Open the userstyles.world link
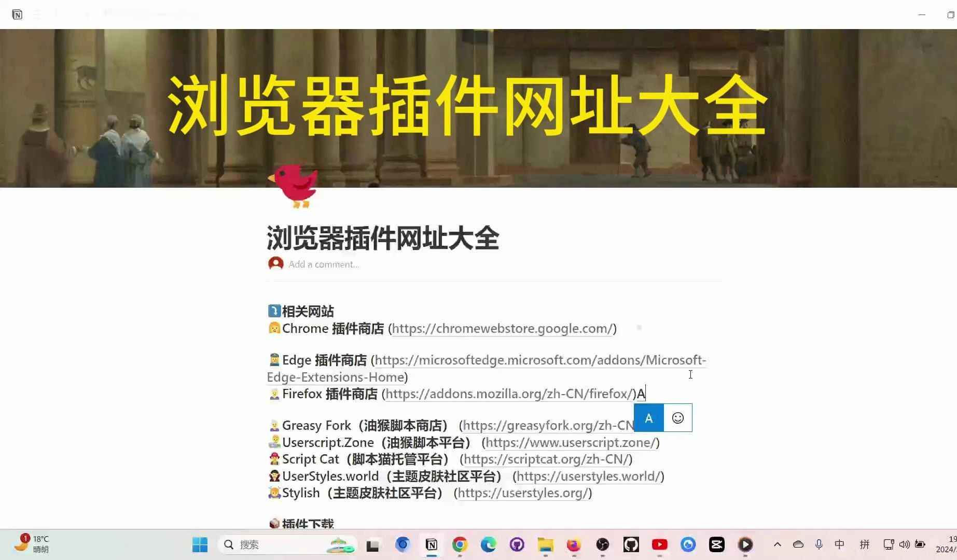 [x=588, y=476]
